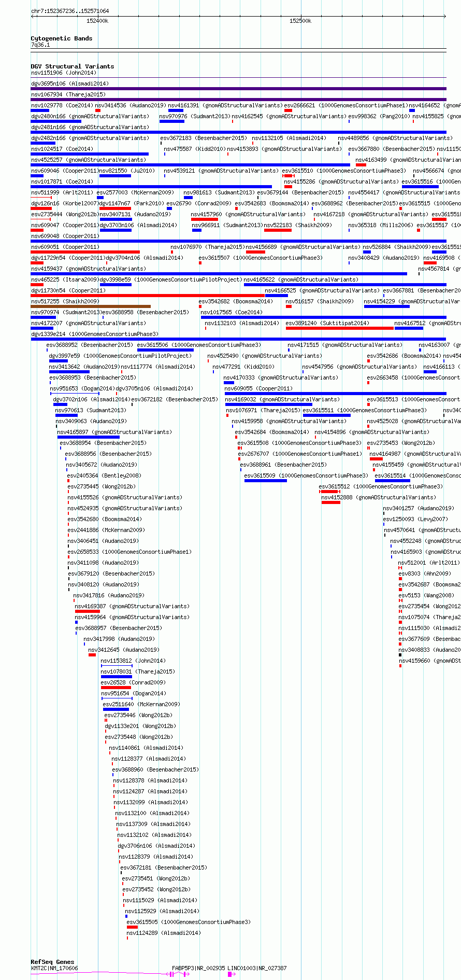The image size is (461, 980).
Task: Click nsv1124289 (Alsmadi2014) label
Action: 164,933
